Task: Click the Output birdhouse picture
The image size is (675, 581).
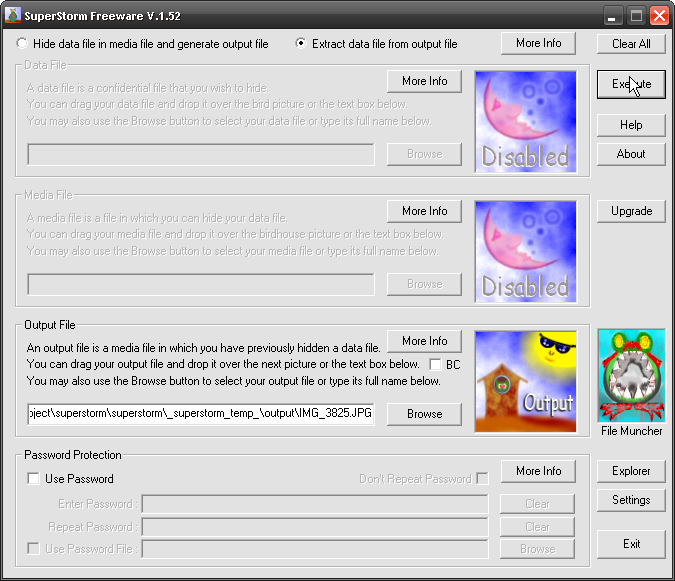Action: [526, 381]
